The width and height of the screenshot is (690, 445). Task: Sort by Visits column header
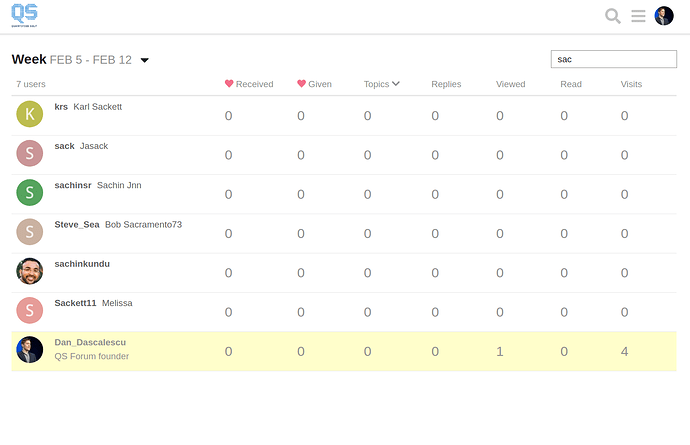click(631, 84)
